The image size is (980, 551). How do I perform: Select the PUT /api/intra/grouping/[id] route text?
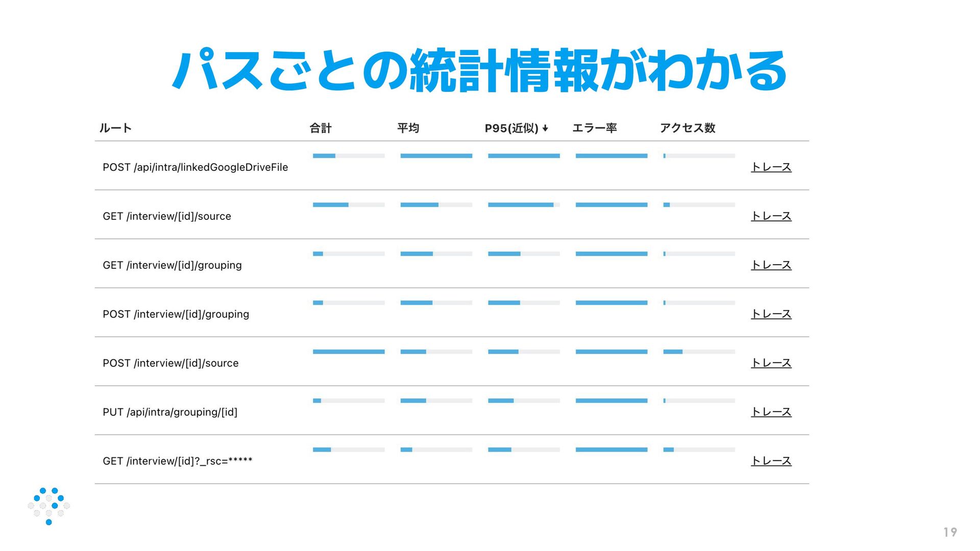(170, 412)
